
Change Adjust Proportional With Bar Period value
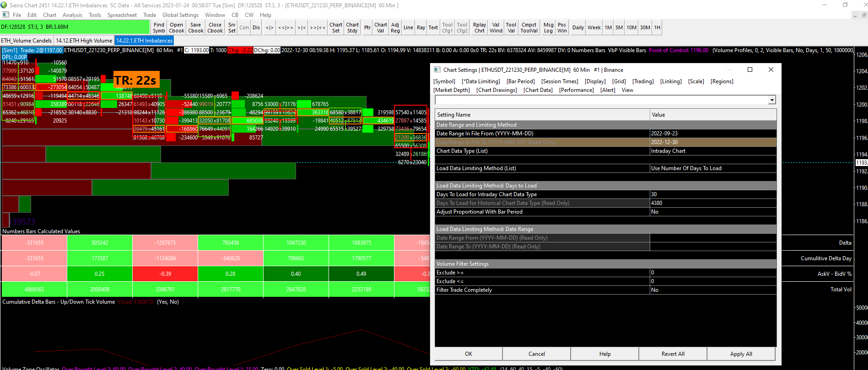[x=713, y=212]
